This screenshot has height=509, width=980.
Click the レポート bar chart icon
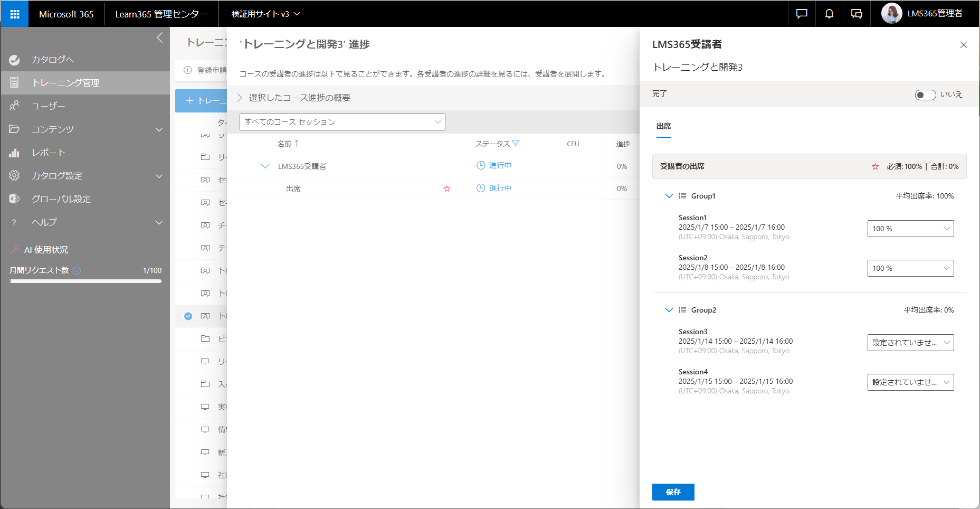(x=14, y=153)
